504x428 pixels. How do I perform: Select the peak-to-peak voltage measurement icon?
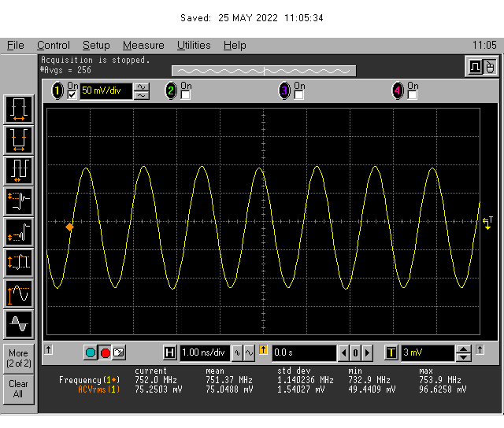[18, 263]
